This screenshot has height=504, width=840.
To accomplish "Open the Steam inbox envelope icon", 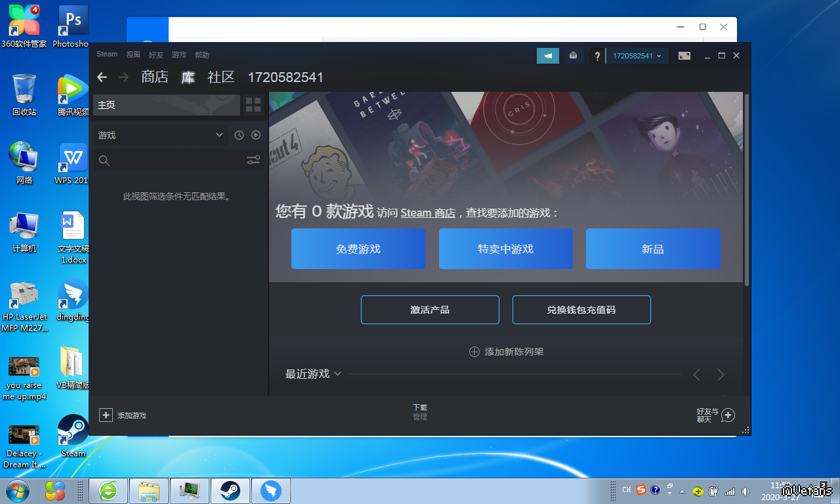I will pos(573,56).
